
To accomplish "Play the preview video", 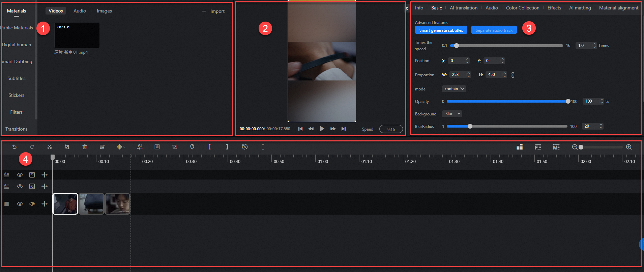I will (x=322, y=129).
